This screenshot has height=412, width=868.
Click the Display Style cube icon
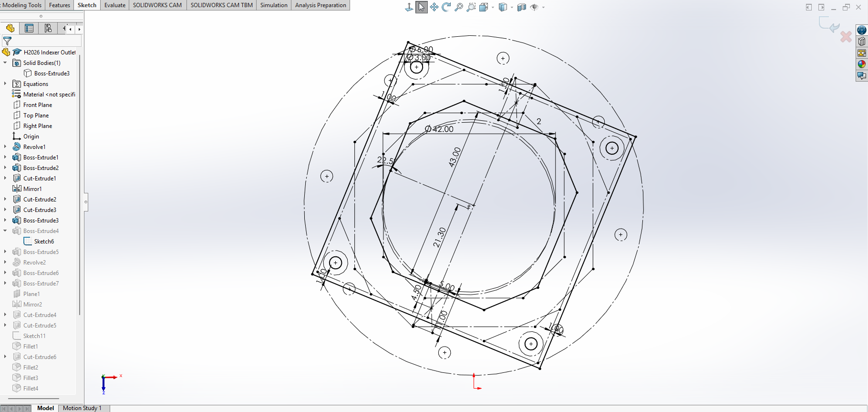503,7
